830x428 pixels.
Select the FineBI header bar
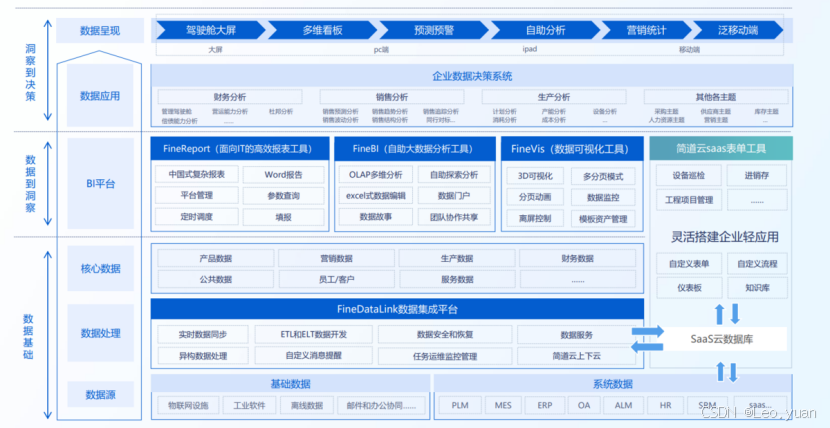415,149
